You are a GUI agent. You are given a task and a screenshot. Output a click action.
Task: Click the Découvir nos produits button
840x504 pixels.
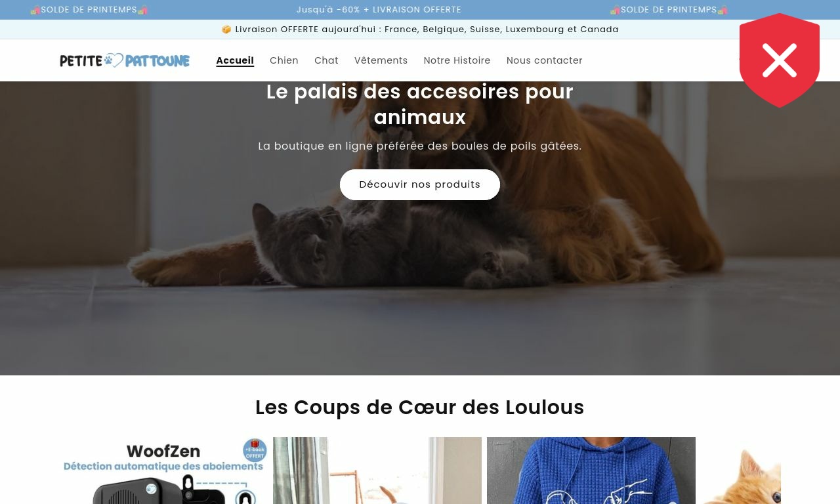[420, 184]
